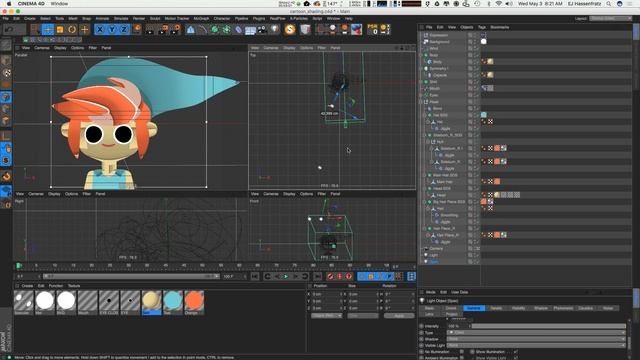Switch to the Details tab of Light Object
This screenshot has width=640, height=360.
[x=496, y=308]
